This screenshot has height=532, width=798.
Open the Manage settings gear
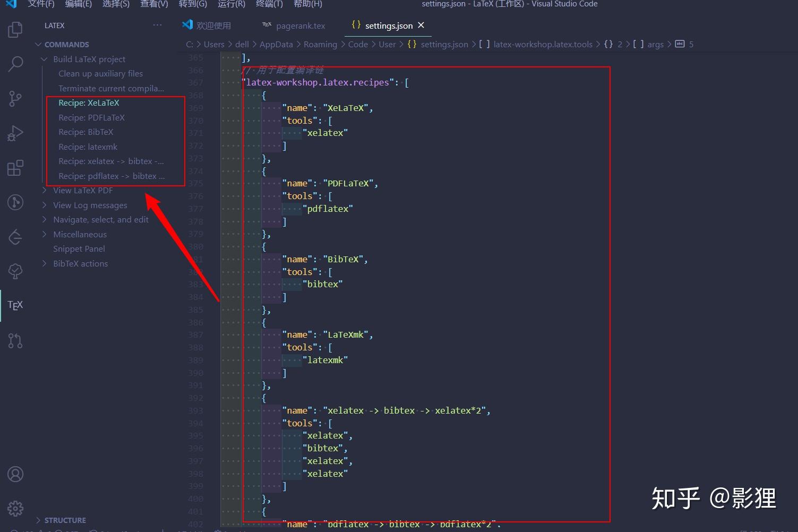tap(15, 508)
